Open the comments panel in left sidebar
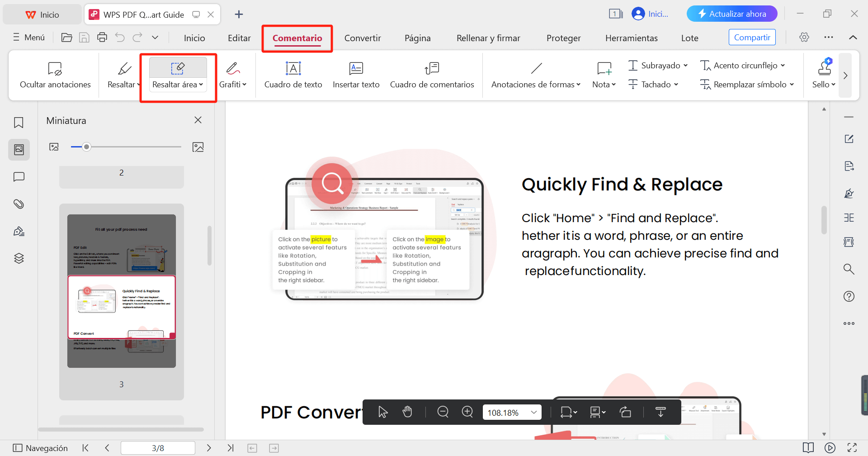 tap(19, 177)
